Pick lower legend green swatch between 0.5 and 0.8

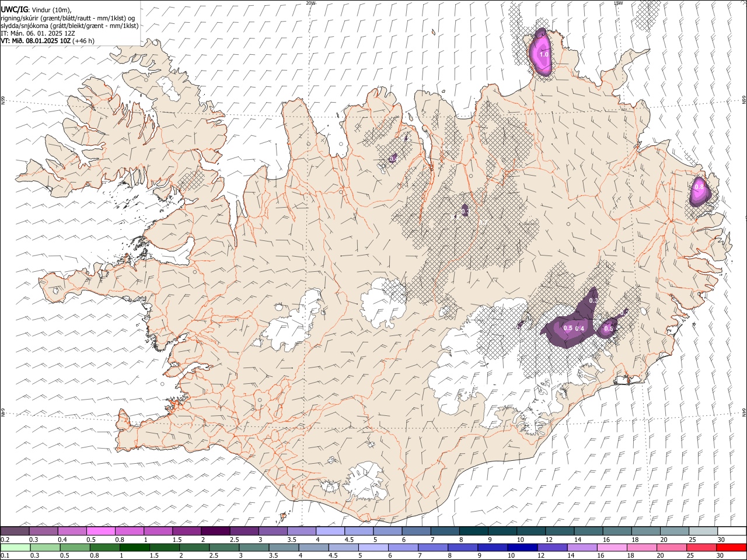pos(74,547)
